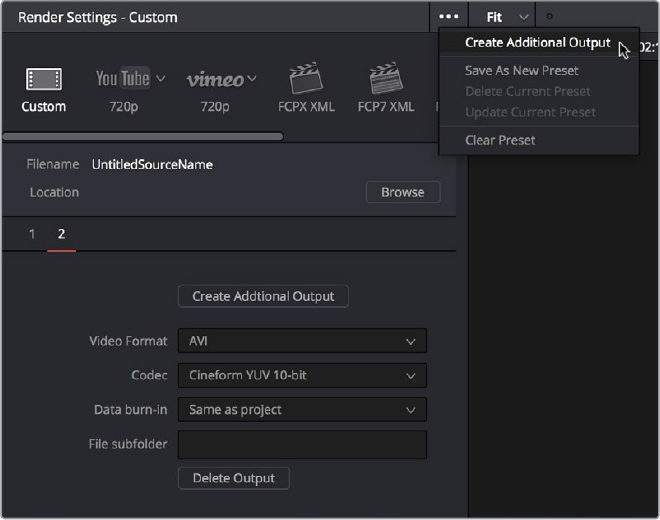This screenshot has width=660, height=520.
Task: Choose the Vimeo 720p preset
Action: (x=214, y=80)
